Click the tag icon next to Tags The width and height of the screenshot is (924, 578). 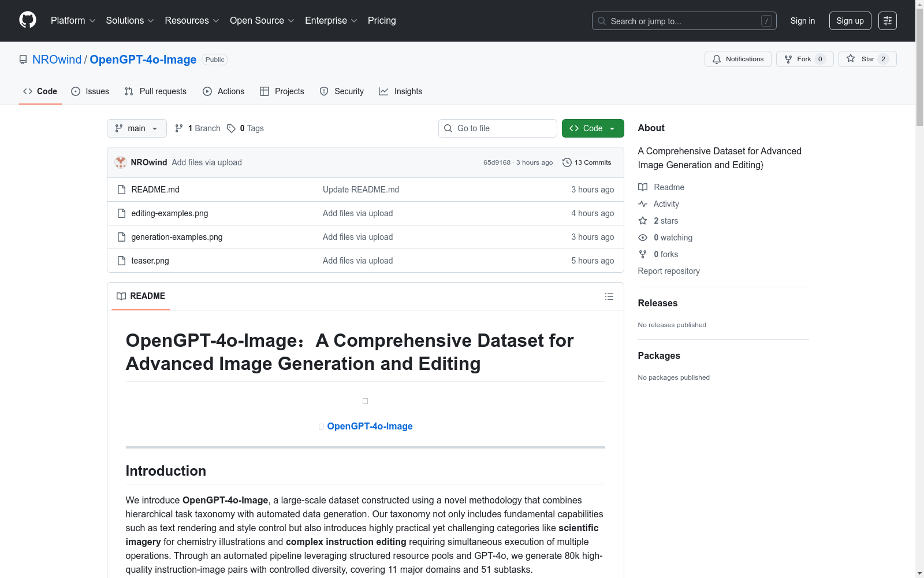[231, 128]
